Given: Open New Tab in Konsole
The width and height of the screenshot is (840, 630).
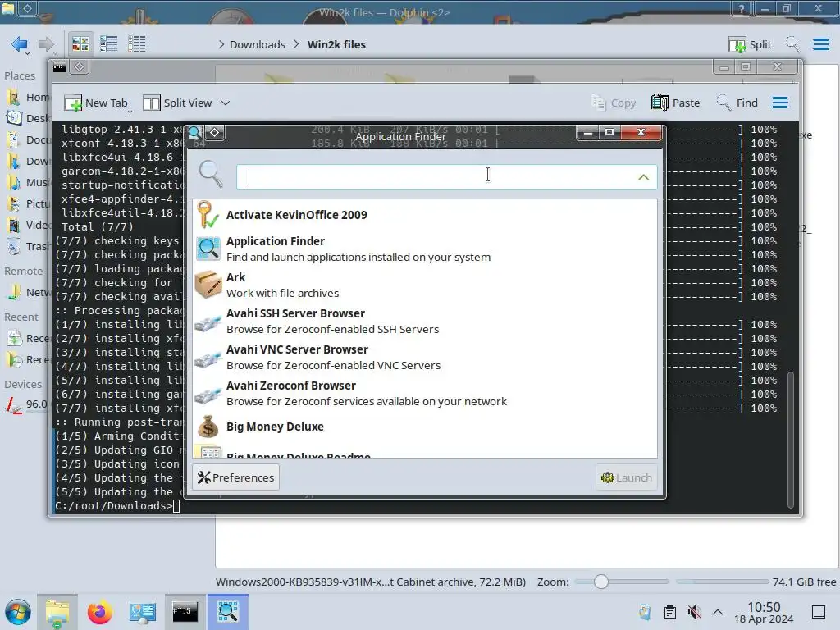Looking at the screenshot, I should 96,103.
